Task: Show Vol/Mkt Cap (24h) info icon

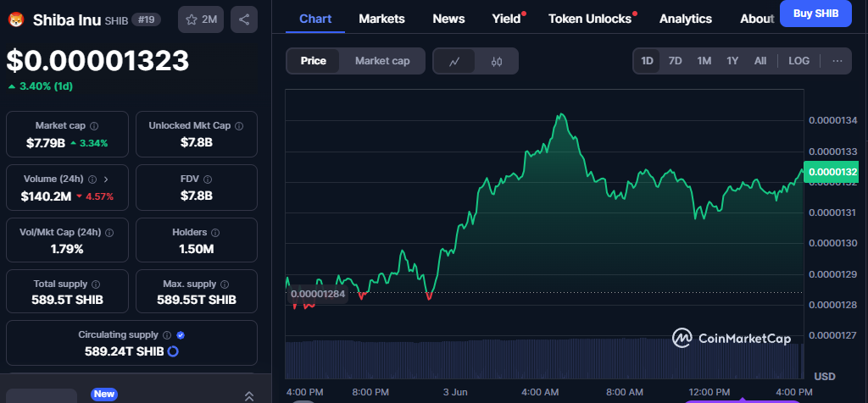Action: point(109,233)
